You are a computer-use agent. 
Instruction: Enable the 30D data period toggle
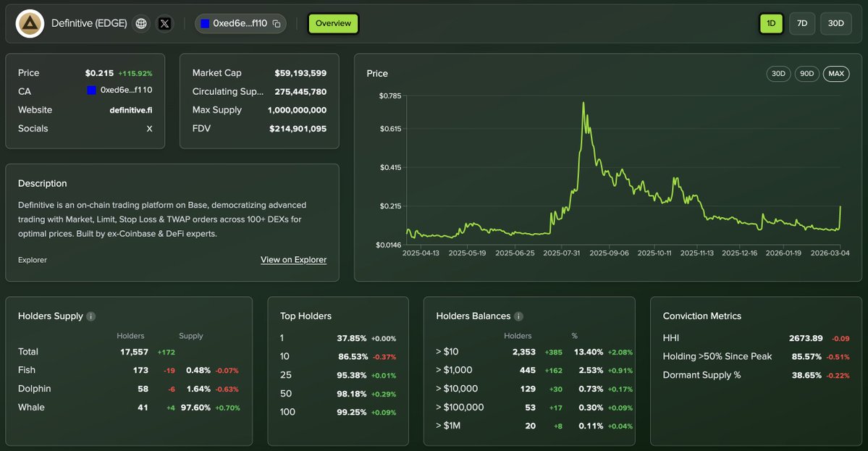point(835,23)
